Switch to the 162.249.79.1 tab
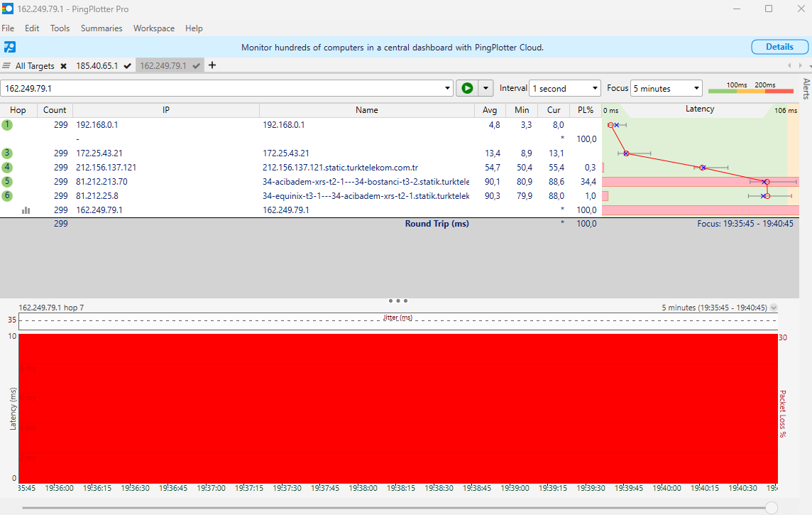Screen dimensions: 812x515 [x=163, y=66]
